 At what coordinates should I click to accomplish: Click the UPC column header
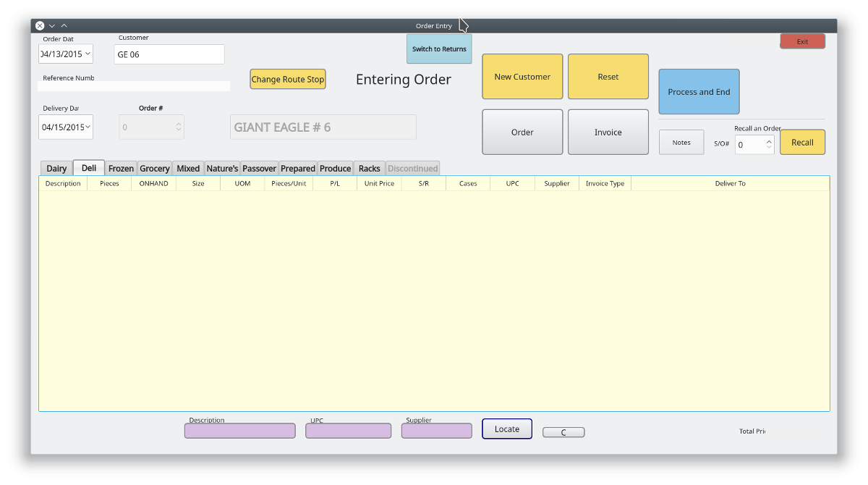[x=513, y=183]
